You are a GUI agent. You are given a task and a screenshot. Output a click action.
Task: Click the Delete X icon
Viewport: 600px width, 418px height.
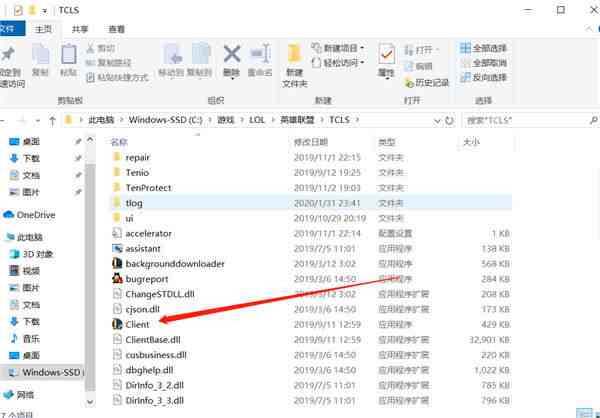coord(232,54)
